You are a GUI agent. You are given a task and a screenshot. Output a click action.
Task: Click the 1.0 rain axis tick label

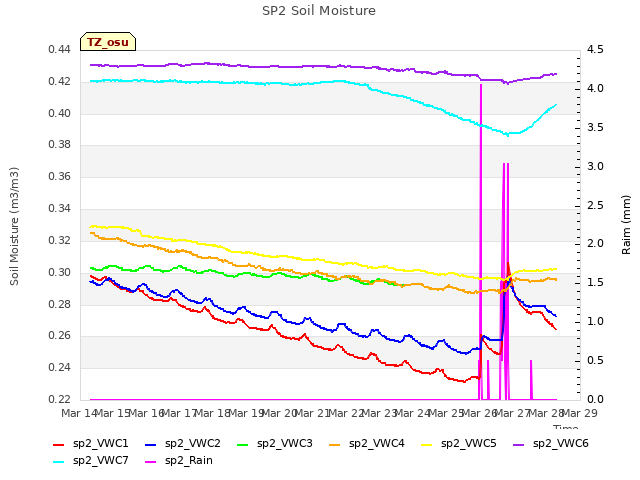click(595, 322)
